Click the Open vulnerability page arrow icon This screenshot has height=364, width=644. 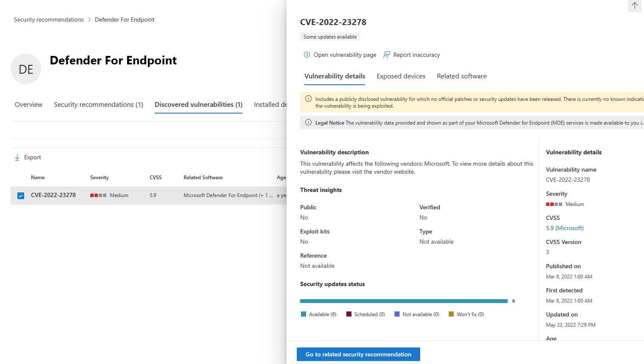coord(307,55)
